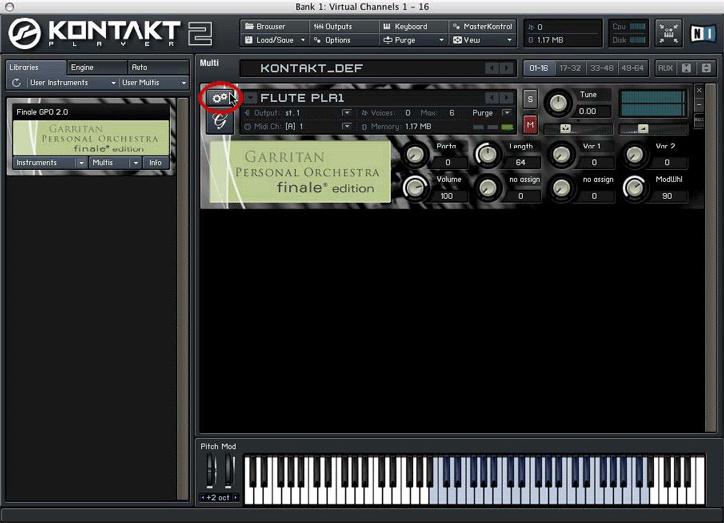Toggle the AUX sends panel
This screenshot has width=724, height=523.
coord(665,68)
